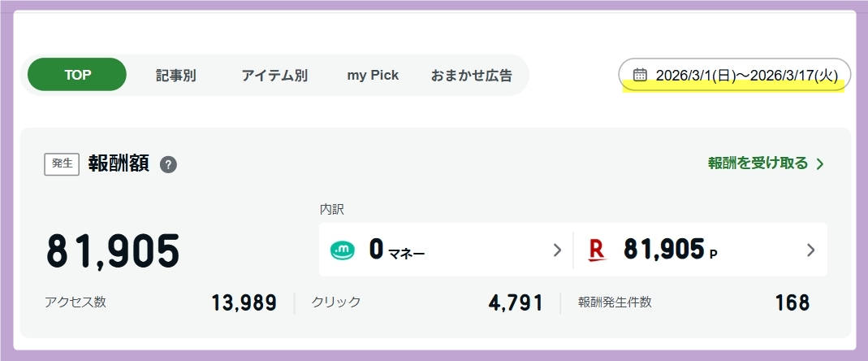Switch to the アイテム別 tab

click(x=274, y=76)
